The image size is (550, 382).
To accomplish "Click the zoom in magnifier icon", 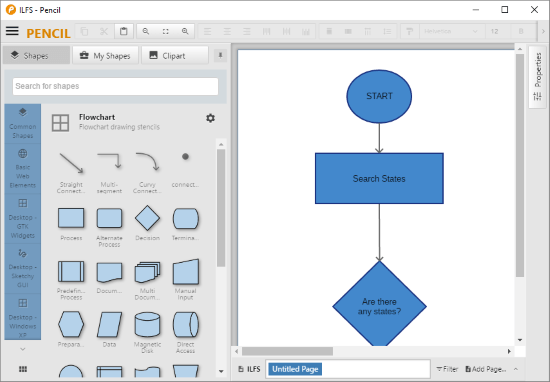I will (x=185, y=31).
